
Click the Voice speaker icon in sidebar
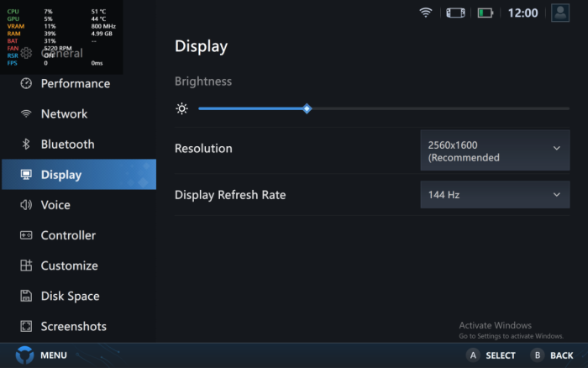pos(26,205)
